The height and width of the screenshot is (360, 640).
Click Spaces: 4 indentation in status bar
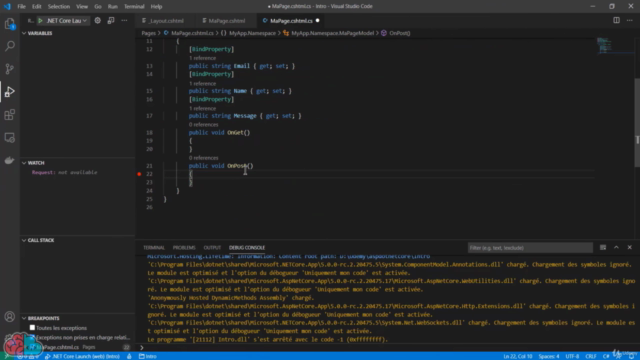coord(549,356)
